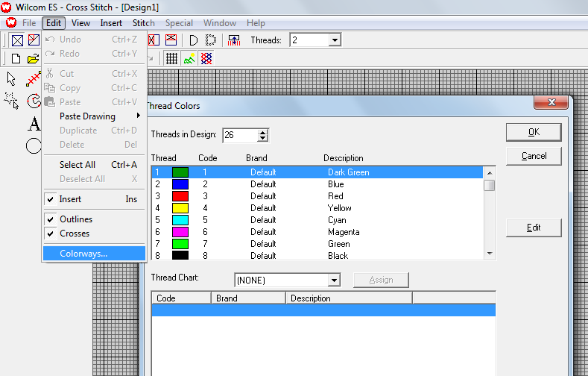Image resolution: width=588 pixels, height=376 pixels.
Task: Click the New design icon
Action: click(16, 59)
